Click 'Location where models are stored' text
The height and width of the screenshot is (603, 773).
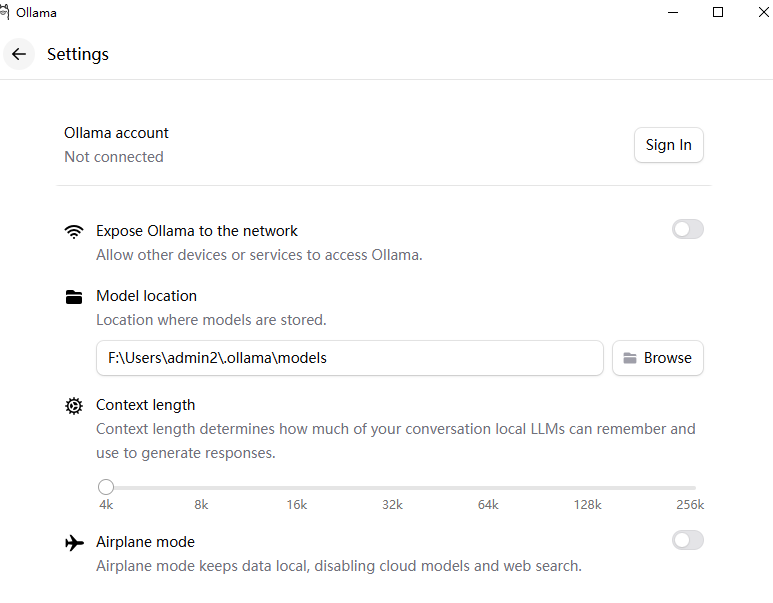(211, 320)
